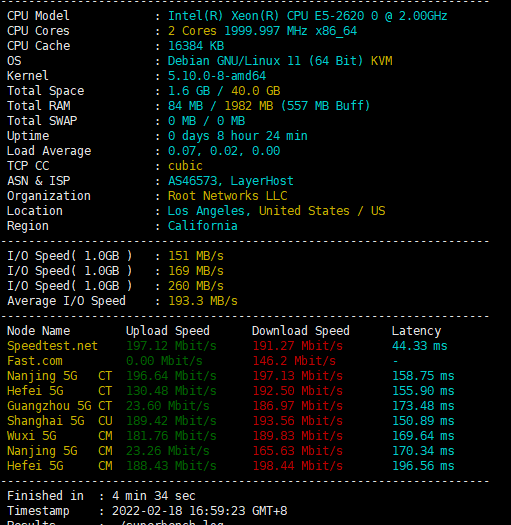Screen dimensions: 511x525
Task: Select the kernel version 5.10.0-8-amd64
Action: click(217, 76)
